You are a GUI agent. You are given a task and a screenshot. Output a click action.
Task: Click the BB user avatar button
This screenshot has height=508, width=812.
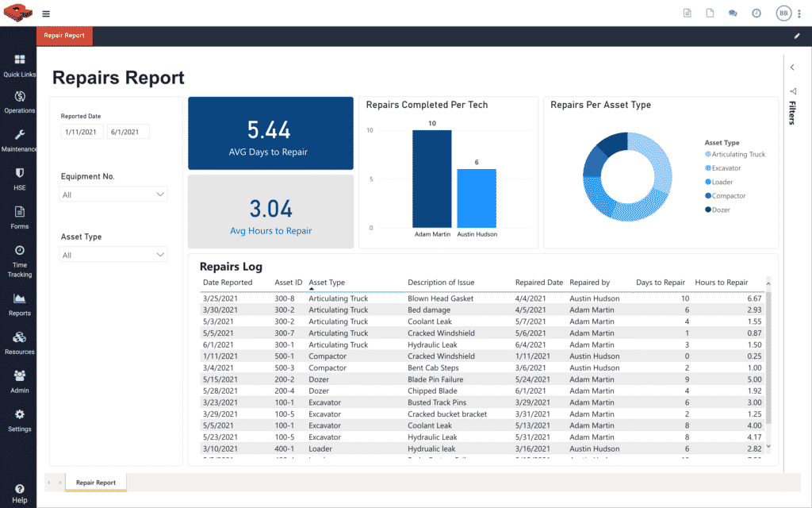(x=783, y=13)
